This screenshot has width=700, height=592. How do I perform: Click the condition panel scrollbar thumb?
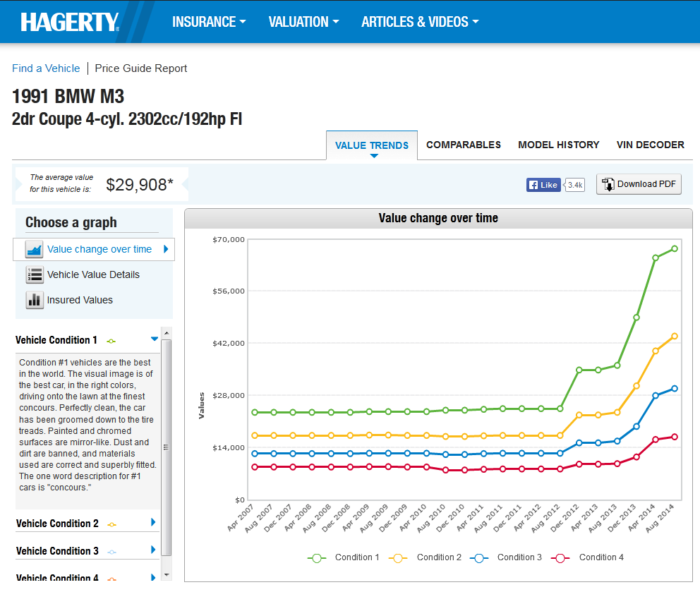click(x=166, y=447)
